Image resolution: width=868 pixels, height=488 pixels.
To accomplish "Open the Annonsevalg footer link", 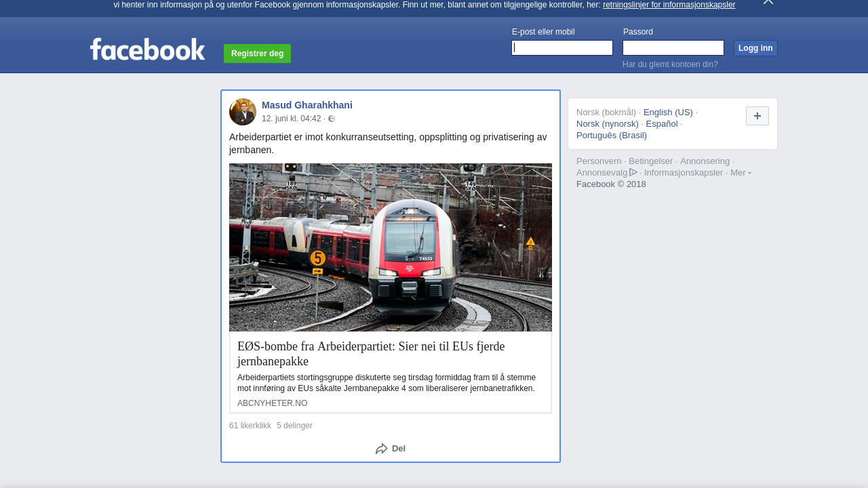I will tap(607, 173).
